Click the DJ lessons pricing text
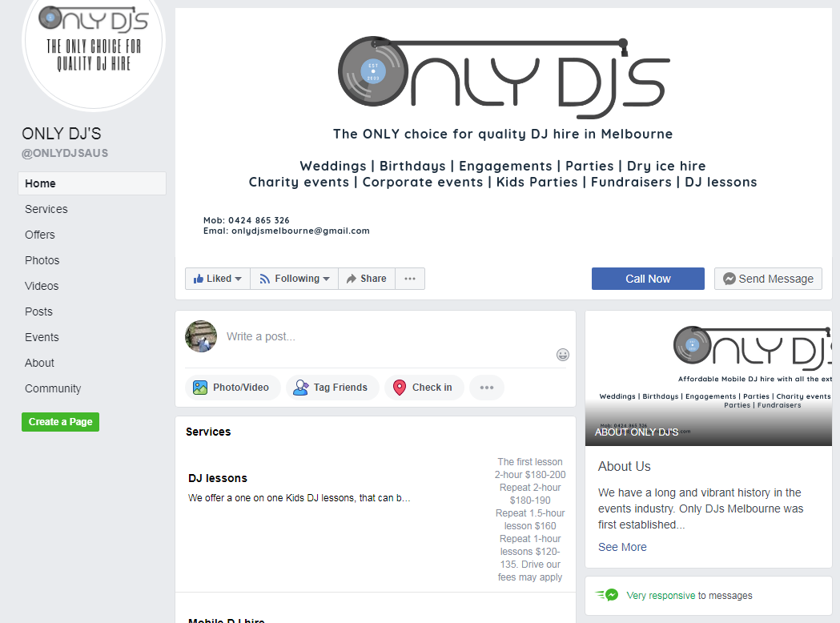 click(x=530, y=519)
